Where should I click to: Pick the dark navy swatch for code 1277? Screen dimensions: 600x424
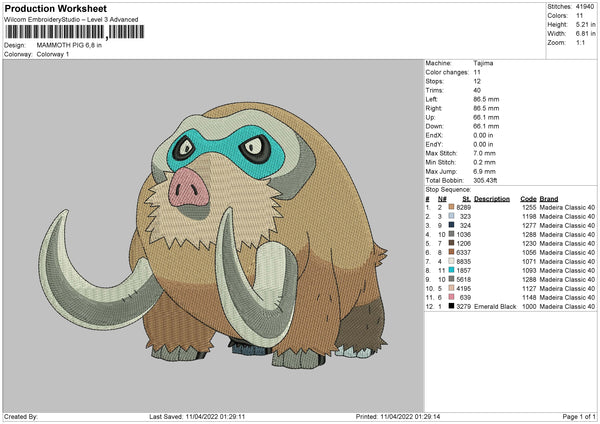pos(452,225)
